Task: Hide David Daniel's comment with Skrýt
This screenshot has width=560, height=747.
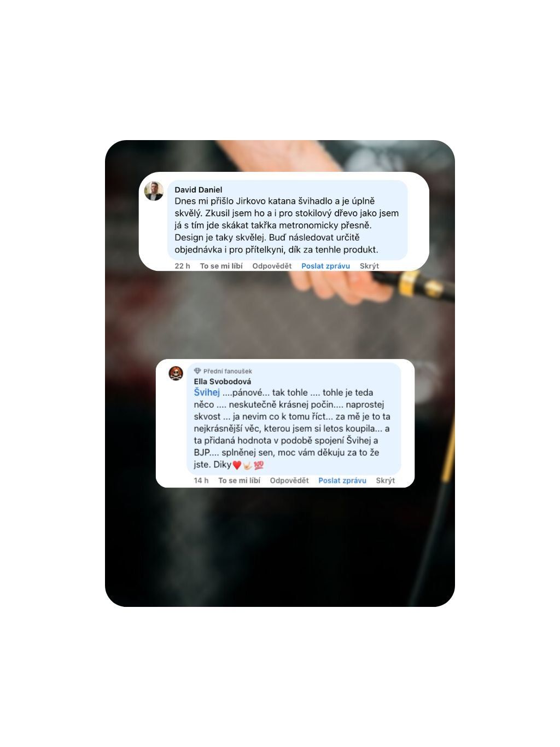Action: [x=369, y=266]
